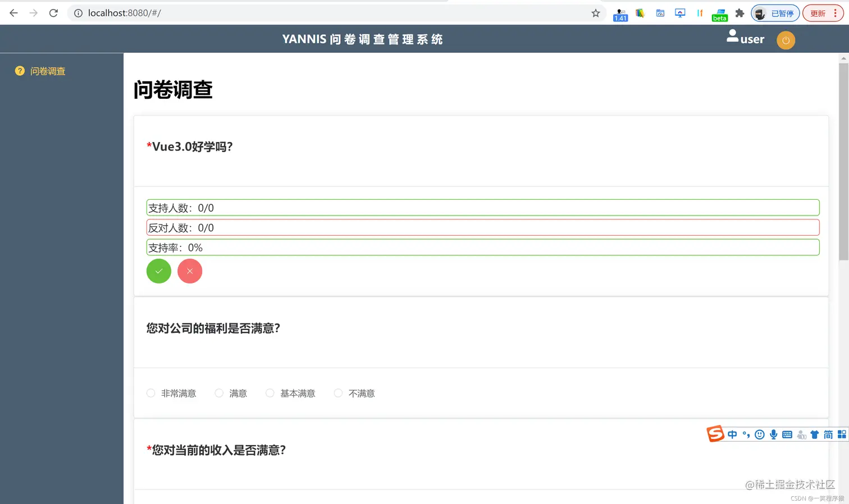This screenshot has width=849, height=504.
Task: Click the red 更新 browser button
Action: tap(818, 13)
